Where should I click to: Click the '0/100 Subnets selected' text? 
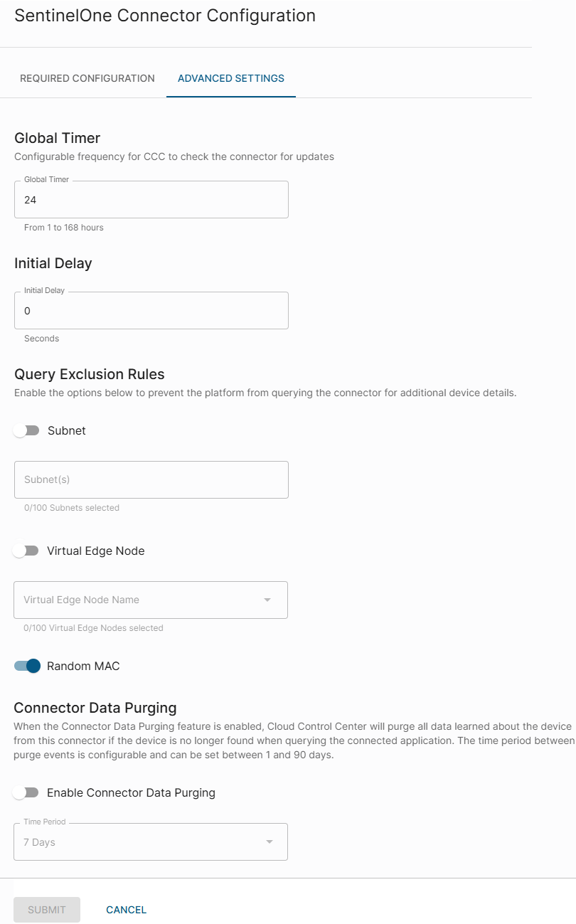point(72,508)
